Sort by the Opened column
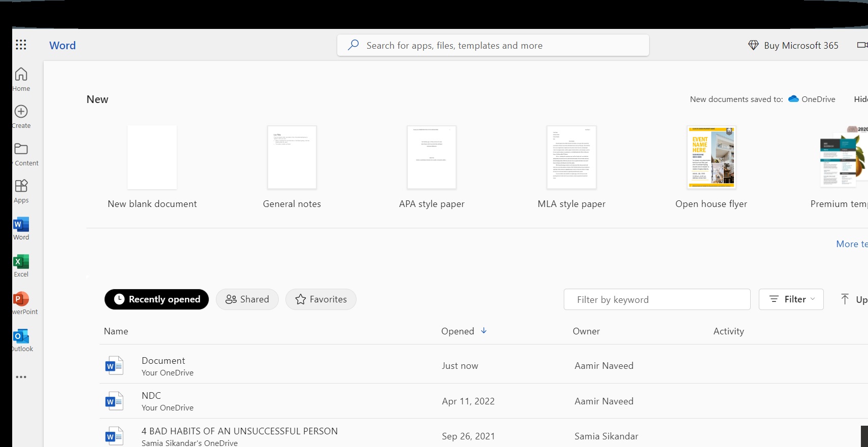The width and height of the screenshot is (868, 447). 464,331
